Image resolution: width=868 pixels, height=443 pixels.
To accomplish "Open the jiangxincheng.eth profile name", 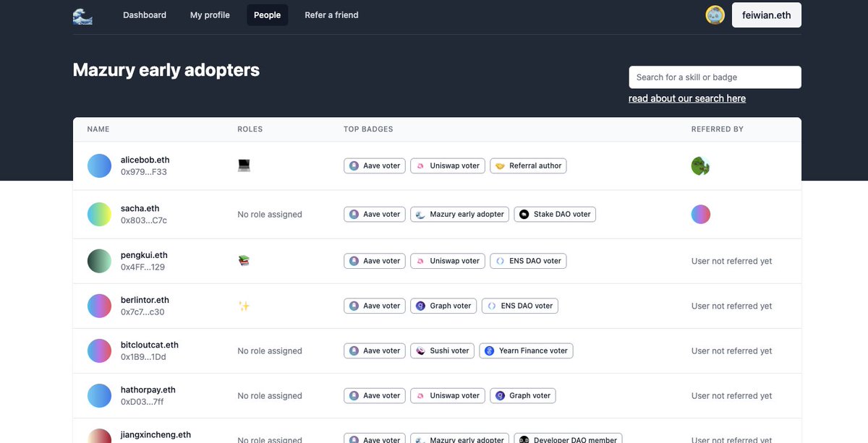I will point(156,435).
